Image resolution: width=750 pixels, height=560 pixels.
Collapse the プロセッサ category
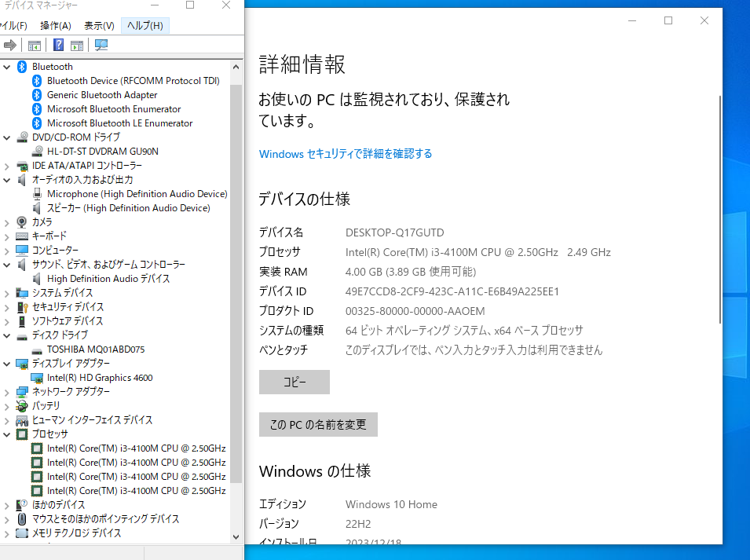pos(7,434)
